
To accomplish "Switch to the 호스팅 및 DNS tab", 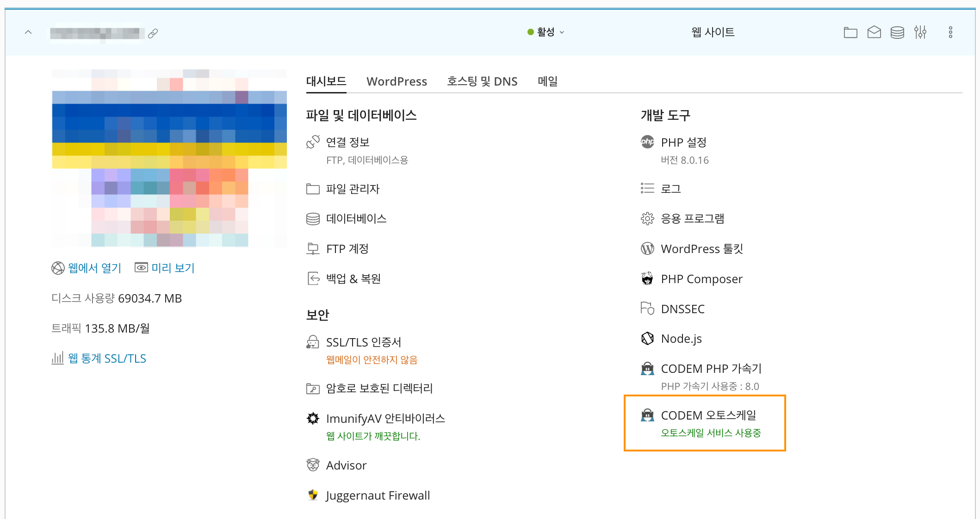I will click(482, 81).
